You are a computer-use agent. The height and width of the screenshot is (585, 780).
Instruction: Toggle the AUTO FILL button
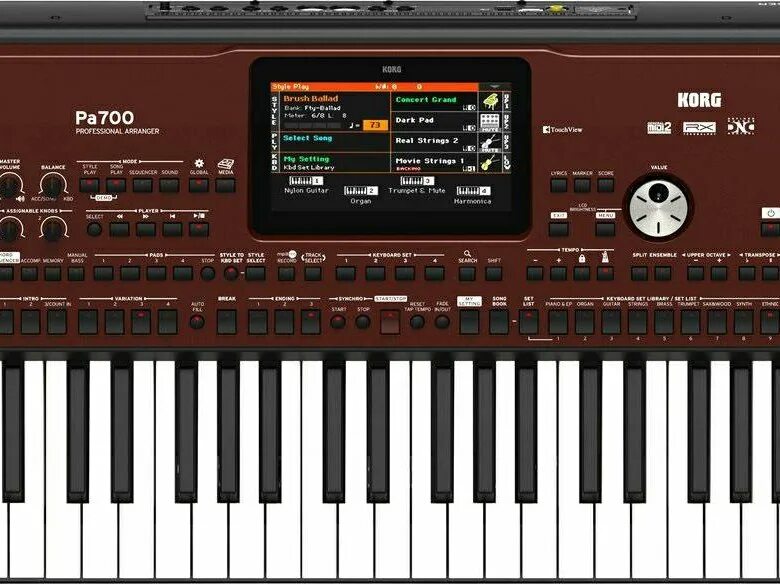[197, 322]
